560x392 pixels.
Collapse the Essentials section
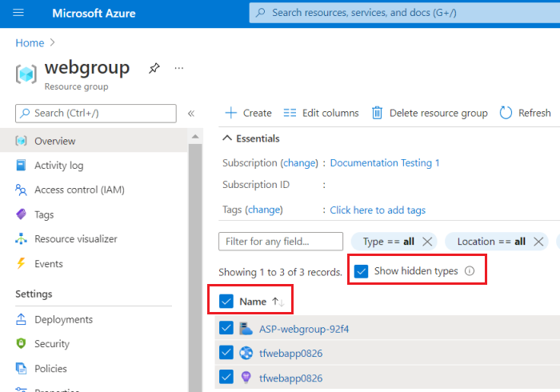tap(227, 138)
